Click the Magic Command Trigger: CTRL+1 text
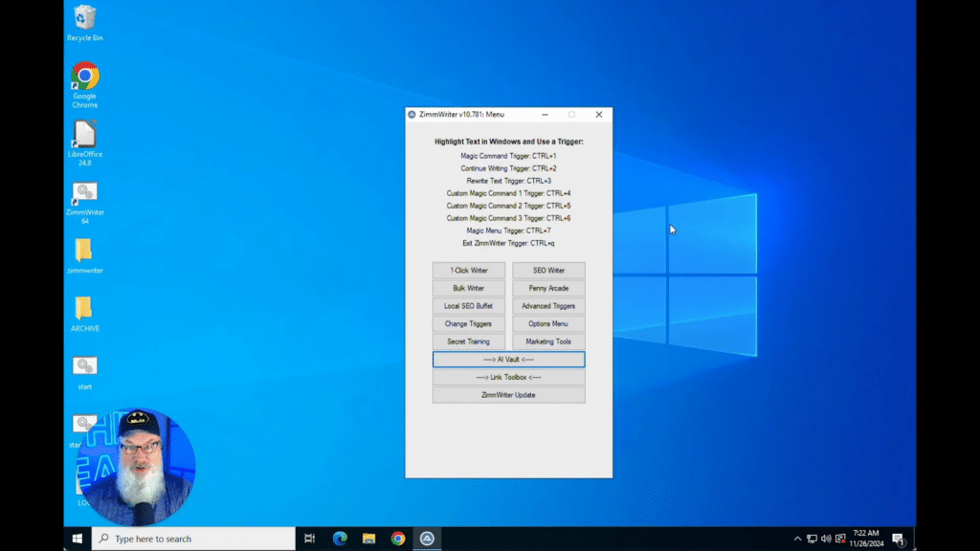Viewport: 980px width, 551px height. click(508, 156)
